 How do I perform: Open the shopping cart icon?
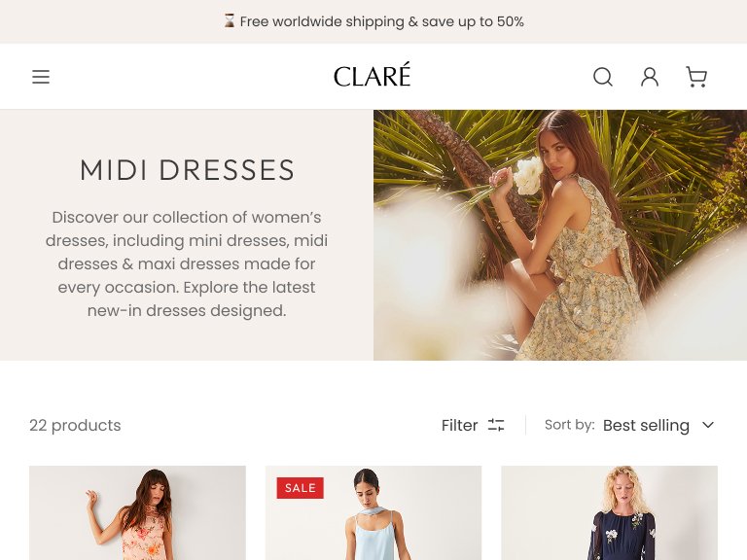click(x=696, y=77)
